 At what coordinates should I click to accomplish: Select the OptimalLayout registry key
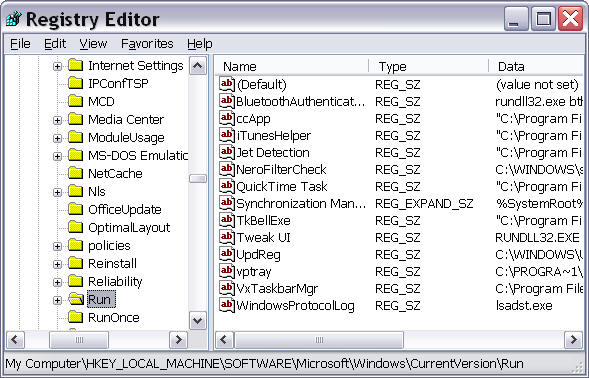point(129,228)
